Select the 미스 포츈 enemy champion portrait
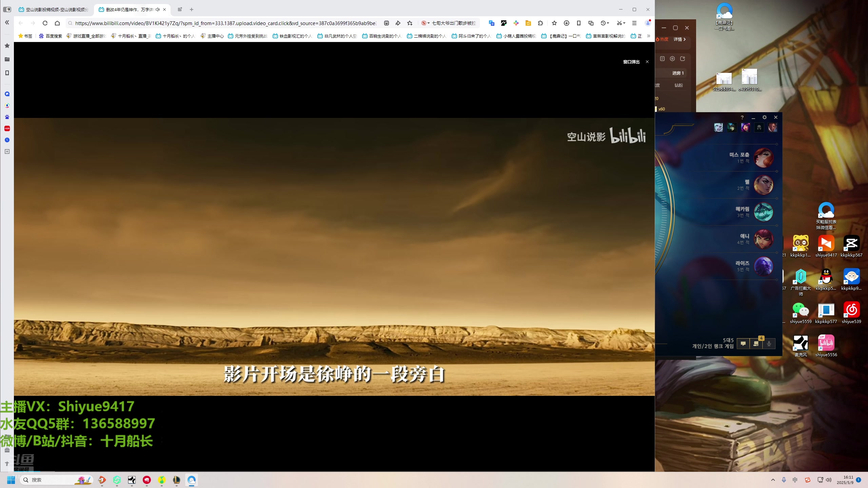This screenshot has height=488, width=868. click(x=764, y=158)
